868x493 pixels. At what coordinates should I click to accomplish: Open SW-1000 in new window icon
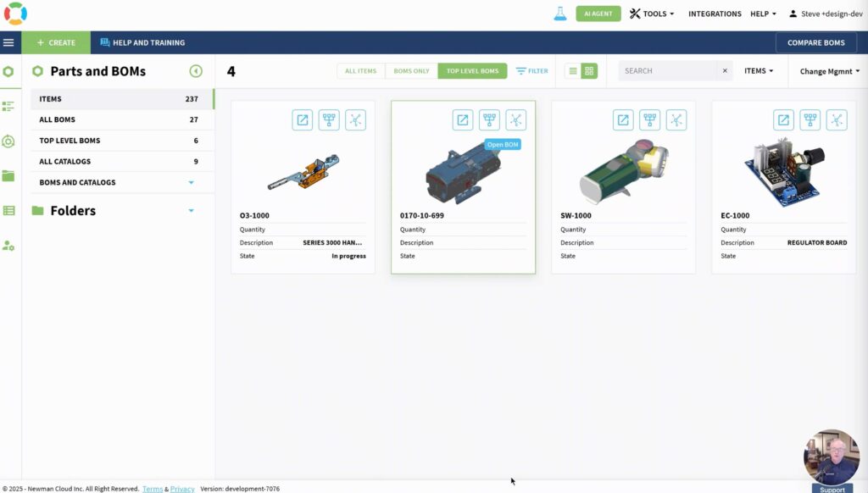coord(623,120)
